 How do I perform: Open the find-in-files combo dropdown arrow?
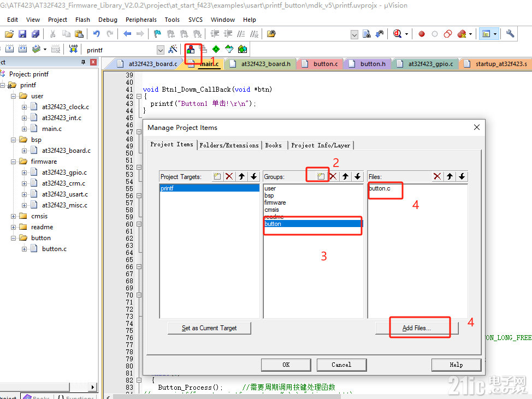click(354, 34)
